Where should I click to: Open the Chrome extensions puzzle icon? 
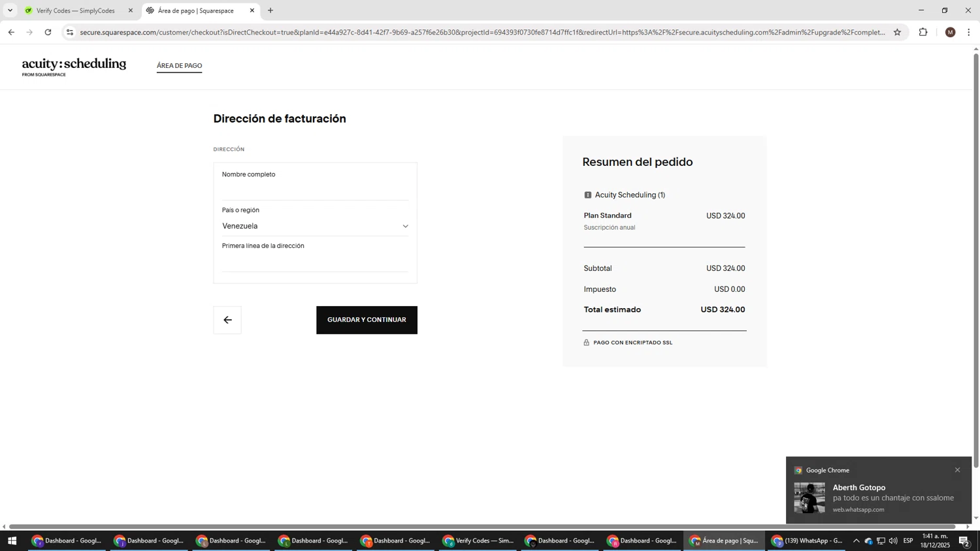tap(923, 32)
